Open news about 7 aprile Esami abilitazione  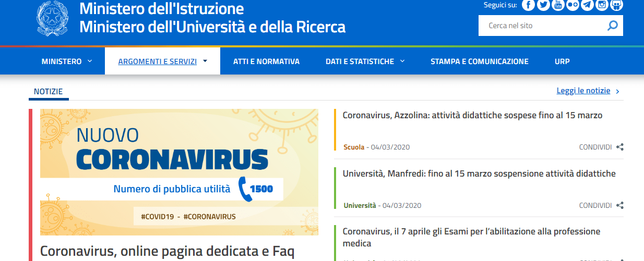472,237
